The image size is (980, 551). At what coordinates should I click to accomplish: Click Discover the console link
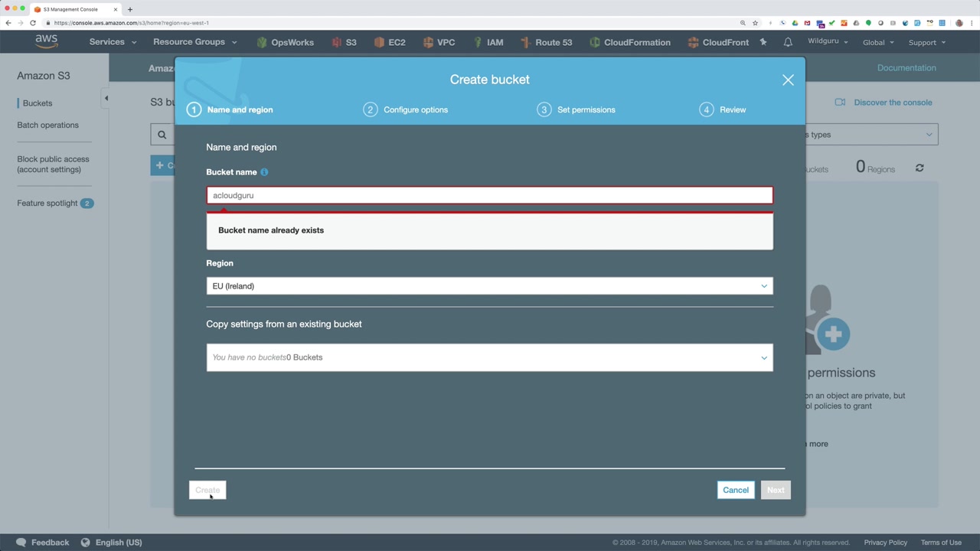893,103
